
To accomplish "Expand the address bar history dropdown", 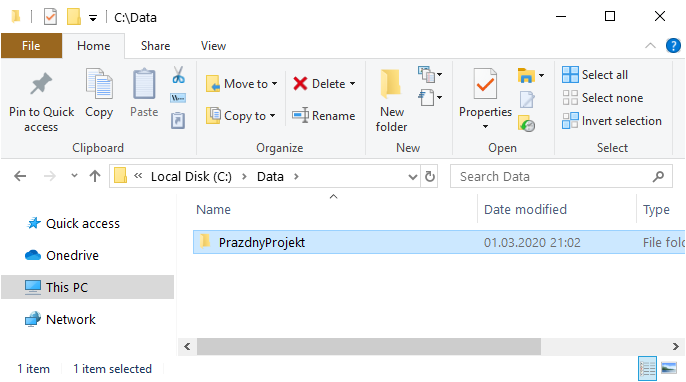I will point(413,177).
